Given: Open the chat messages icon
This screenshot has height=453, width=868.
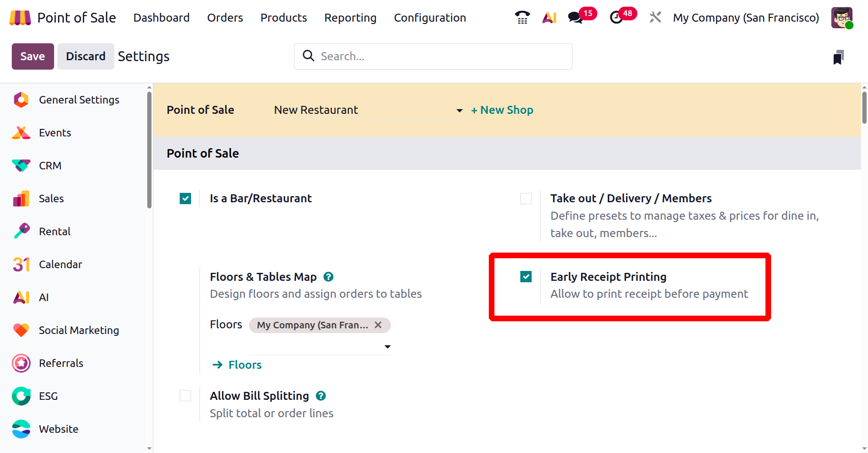Looking at the screenshot, I should click(x=575, y=18).
